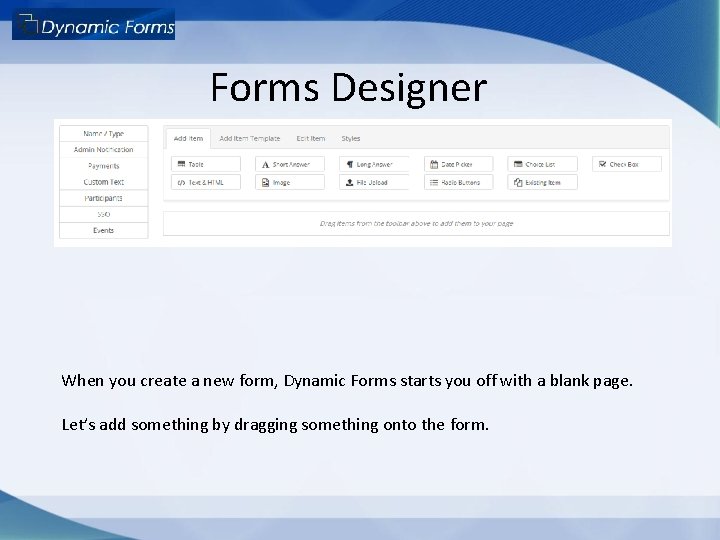Viewport: 720px width, 540px height.
Task: Click the Forms Designer slide title
Action: tap(349, 88)
